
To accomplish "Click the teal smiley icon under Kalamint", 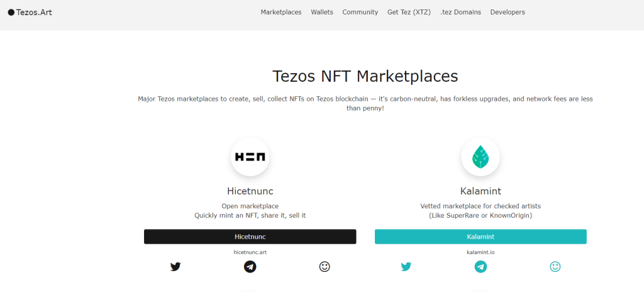I will tap(555, 267).
